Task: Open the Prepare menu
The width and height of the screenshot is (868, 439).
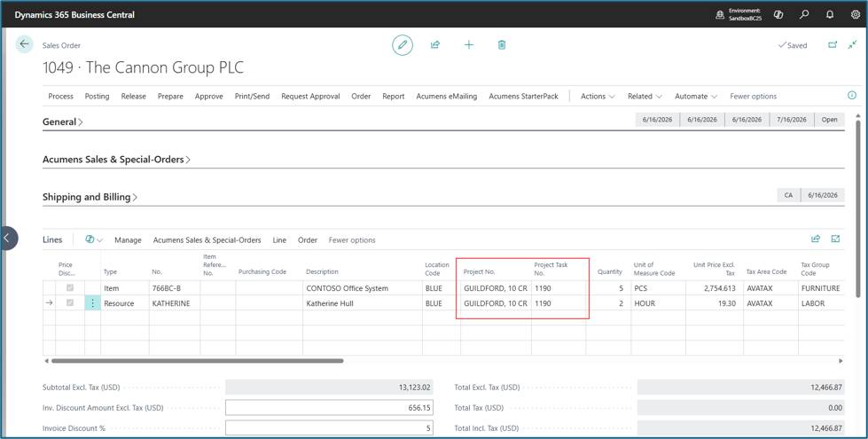Action: (170, 97)
